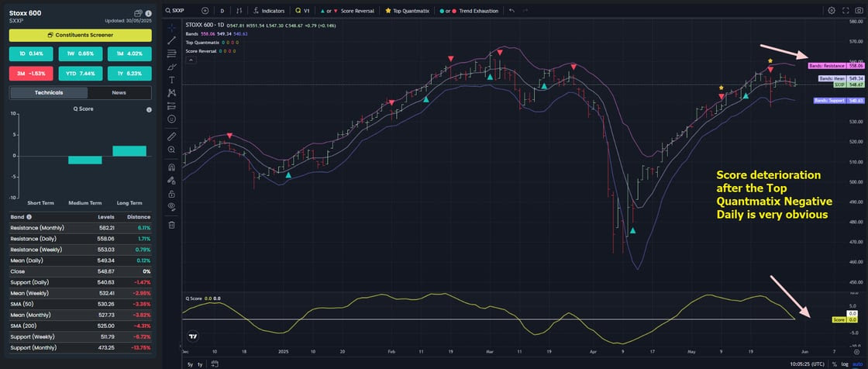
Task: Select the 3M -1.53% performance tile
Action: [x=31, y=73]
